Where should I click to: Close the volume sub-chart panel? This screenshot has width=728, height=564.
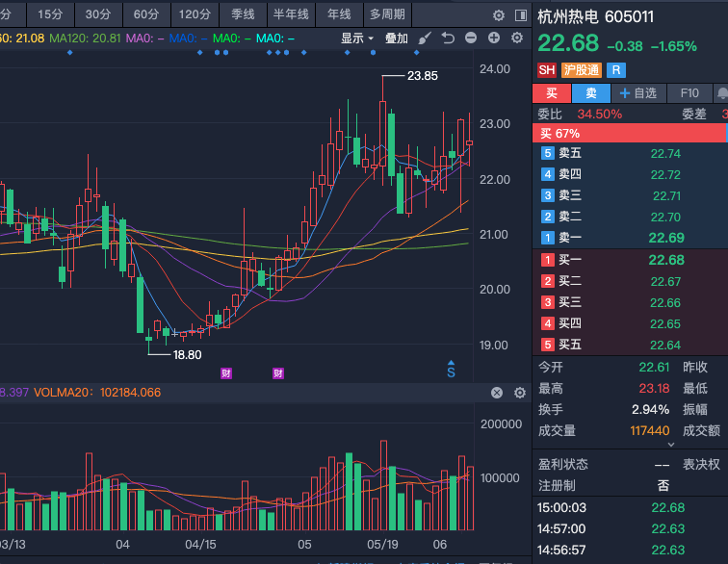pos(497,393)
